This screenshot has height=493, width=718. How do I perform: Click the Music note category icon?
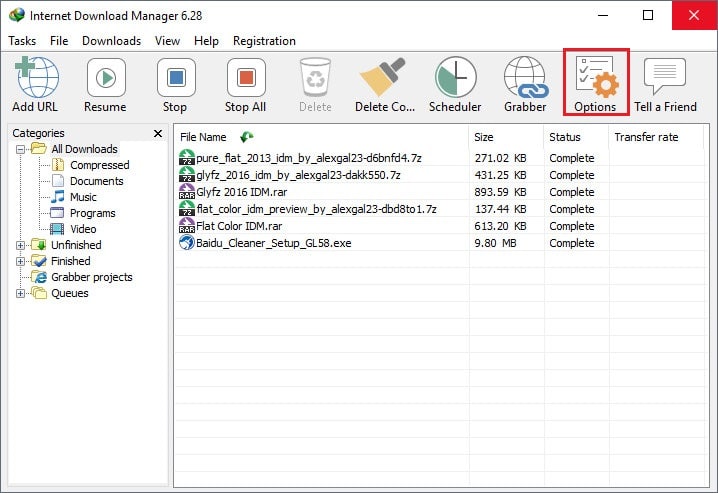pos(58,196)
